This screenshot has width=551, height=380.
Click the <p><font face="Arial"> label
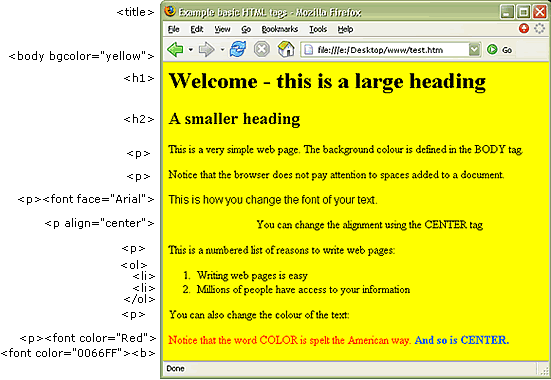click(86, 199)
